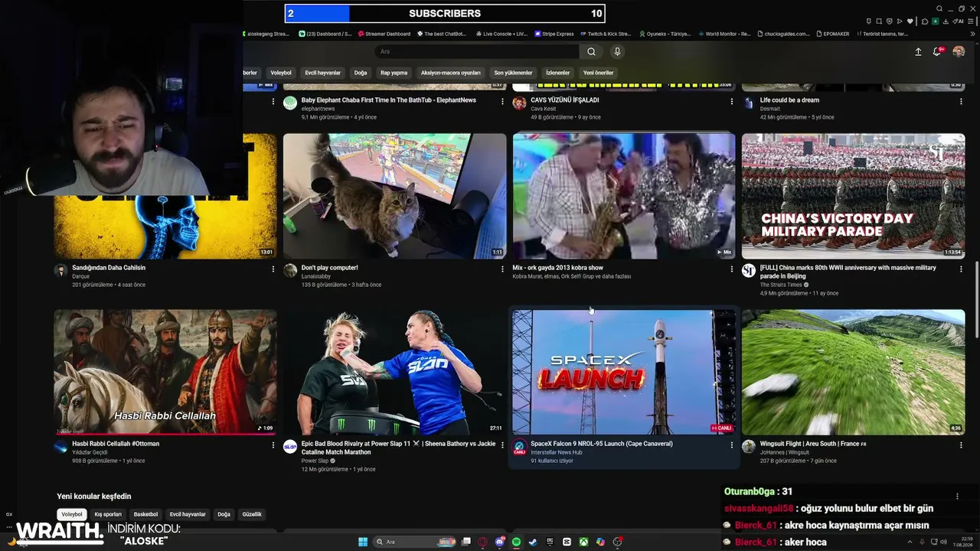980x551 pixels.
Task: Open Spotify from the taskbar
Action: (516, 542)
